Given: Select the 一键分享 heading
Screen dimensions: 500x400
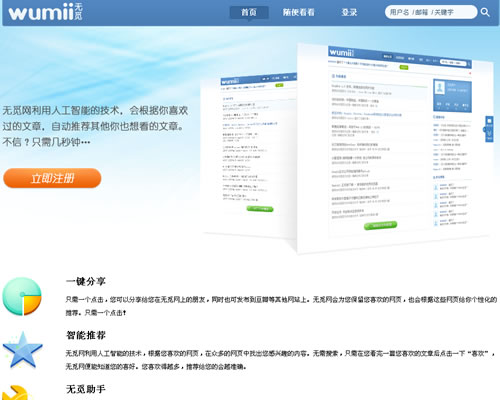Looking at the screenshot, I should [86, 281].
